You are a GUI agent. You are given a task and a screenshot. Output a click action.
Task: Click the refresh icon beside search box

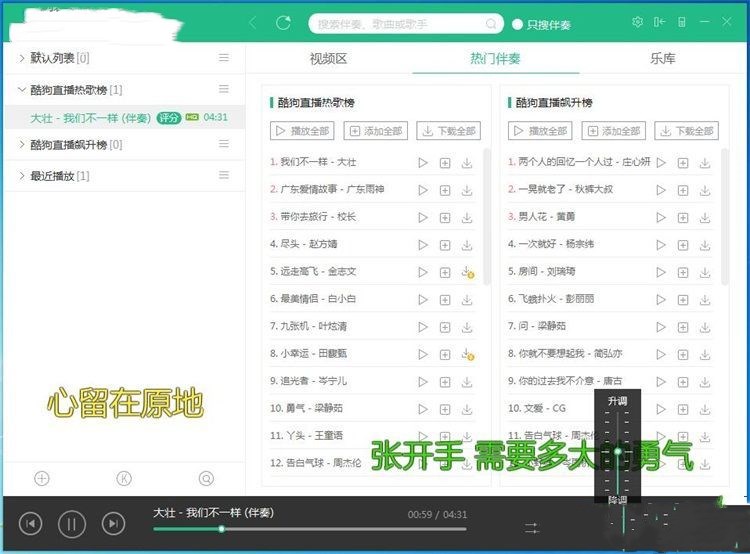(283, 22)
